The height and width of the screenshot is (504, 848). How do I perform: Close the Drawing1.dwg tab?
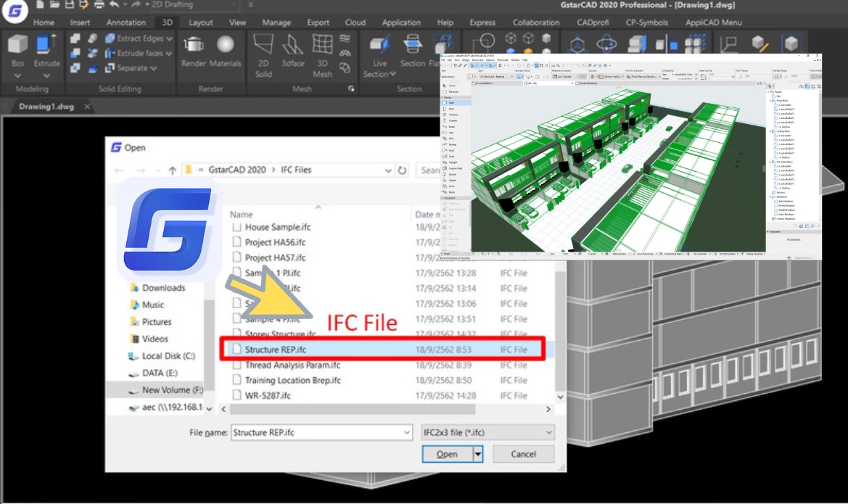pos(87,107)
